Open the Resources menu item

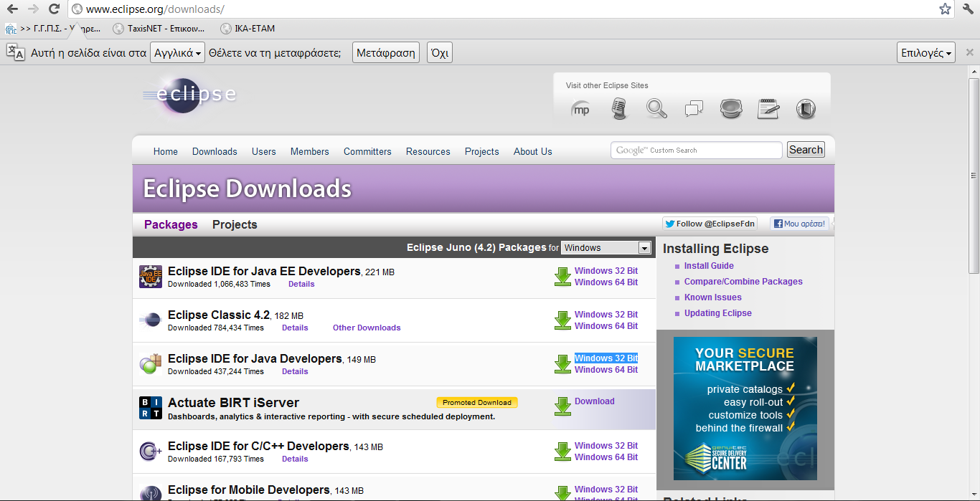coord(428,151)
